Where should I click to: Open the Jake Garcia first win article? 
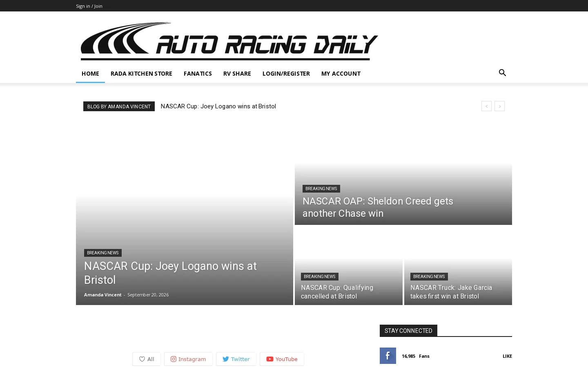[x=451, y=292]
